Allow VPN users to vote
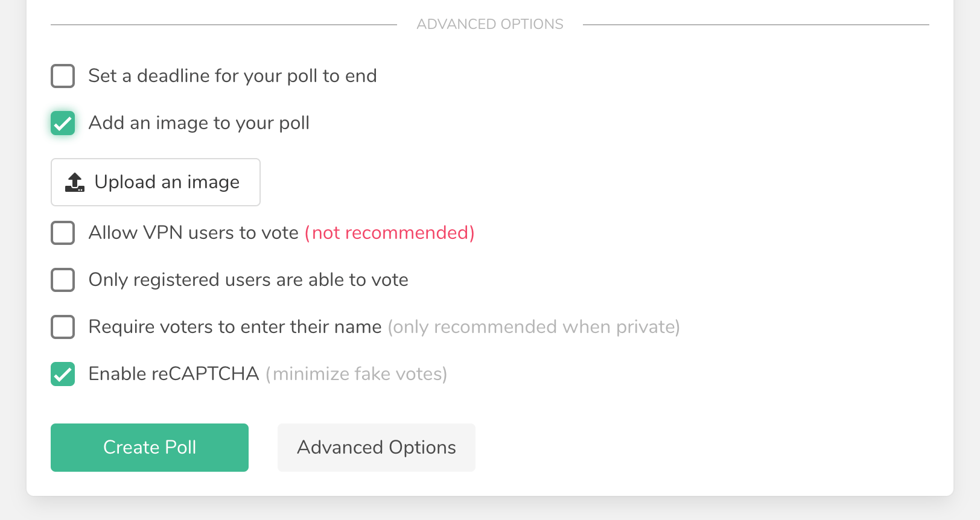 click(x=62, y=232)
